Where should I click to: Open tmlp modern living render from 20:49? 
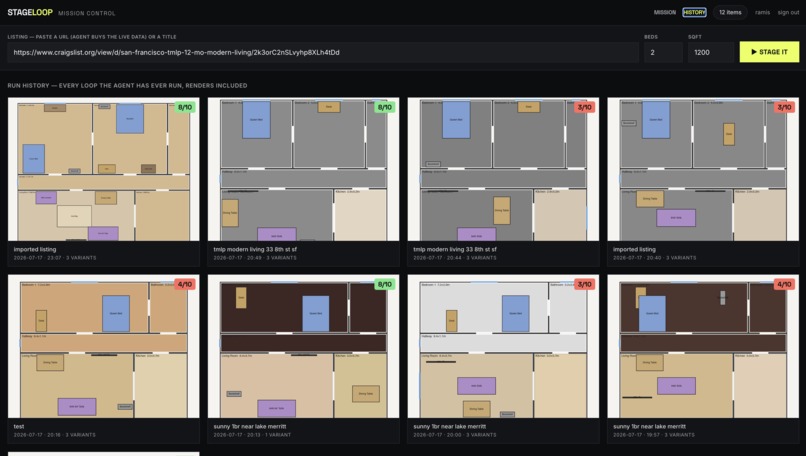coord(303,169)
